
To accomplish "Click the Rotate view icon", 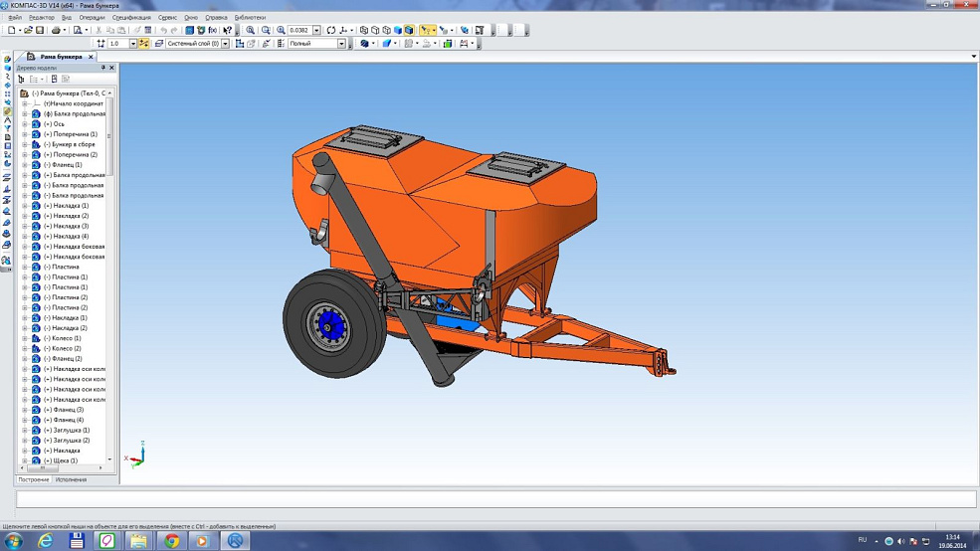I will coord(331,30).
